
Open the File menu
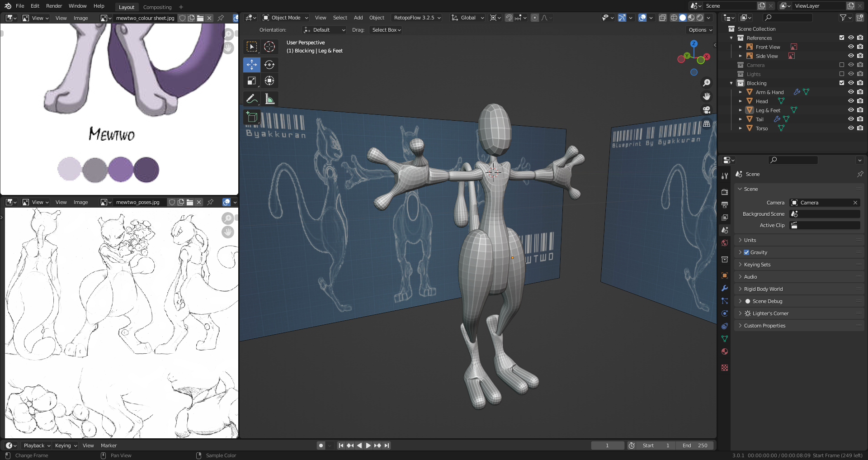[x=20, y=6]
